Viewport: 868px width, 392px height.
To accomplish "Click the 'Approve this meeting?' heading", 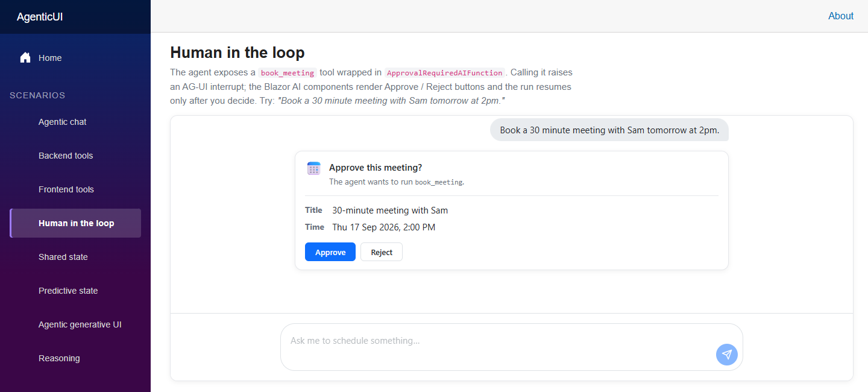I will [376, 168].
